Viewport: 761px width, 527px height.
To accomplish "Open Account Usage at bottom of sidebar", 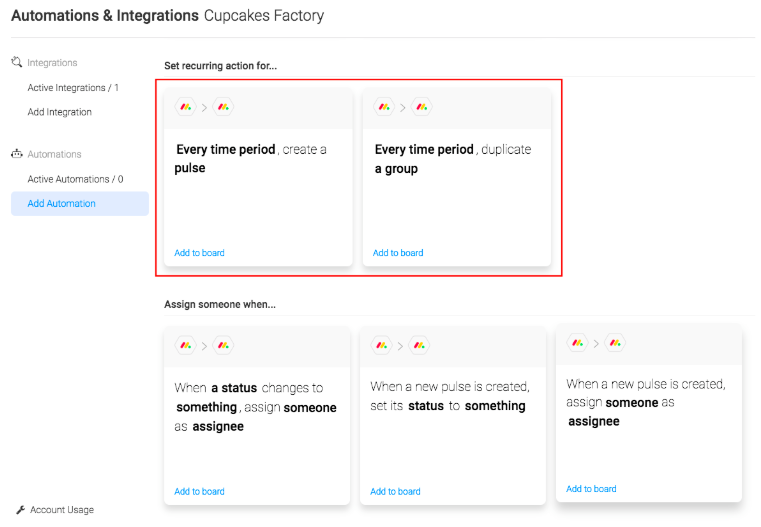I will 61,510.
